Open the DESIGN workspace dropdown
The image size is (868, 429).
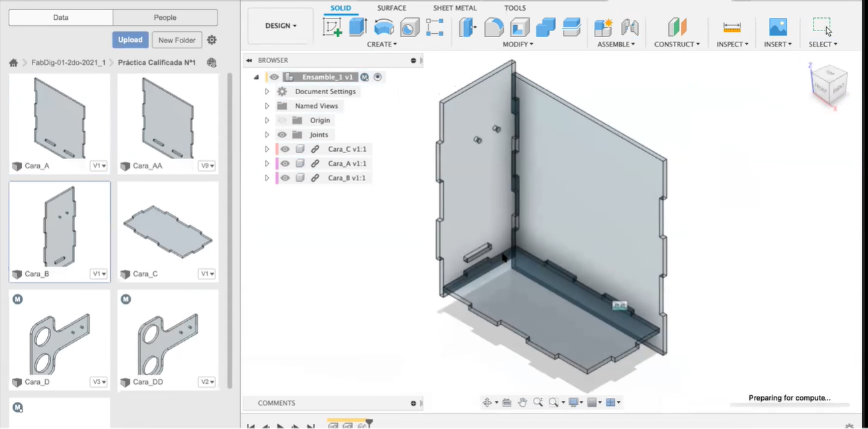point(281,26)
